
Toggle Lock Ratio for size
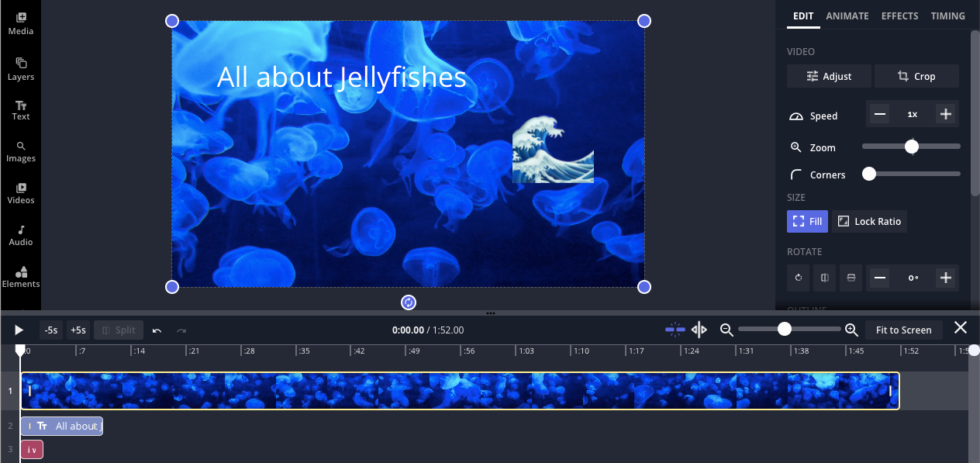(869, 221)
